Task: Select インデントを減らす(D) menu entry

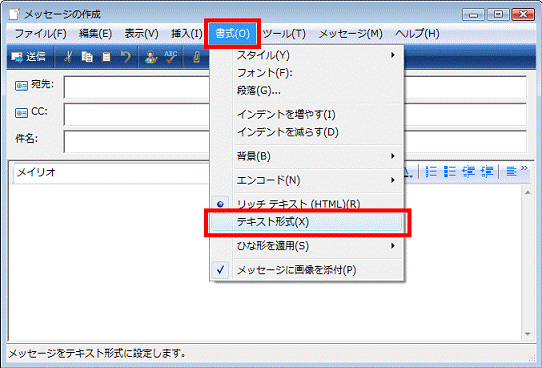Action: click(306, 132)
